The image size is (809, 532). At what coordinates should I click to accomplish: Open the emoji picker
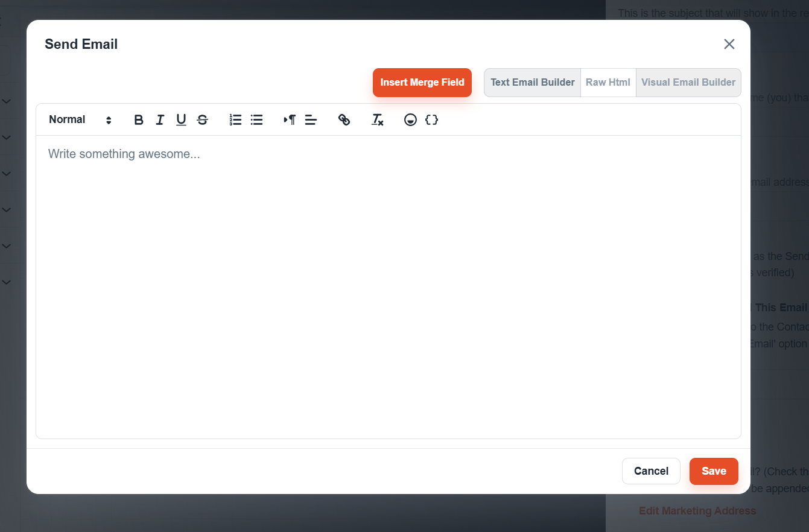point(410,120)
